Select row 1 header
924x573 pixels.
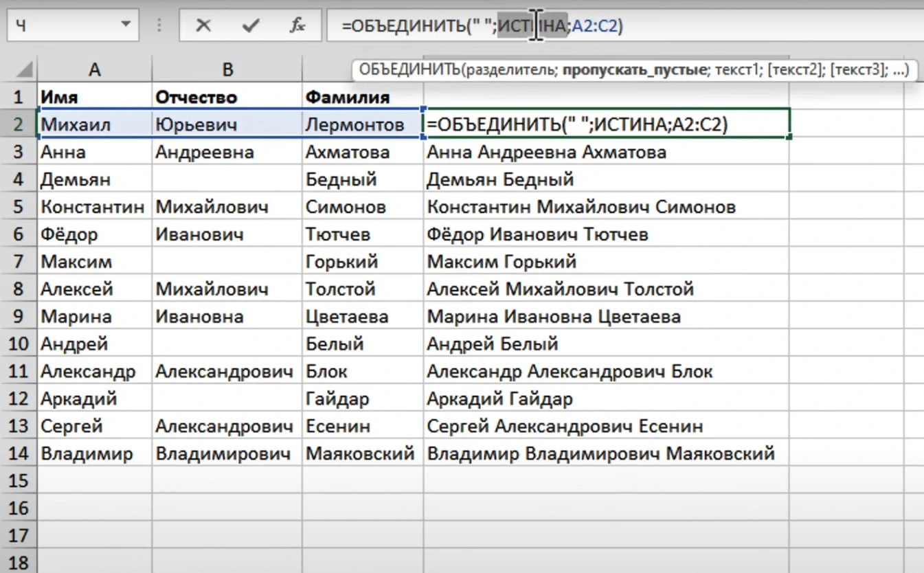click(x=18, y=97)
